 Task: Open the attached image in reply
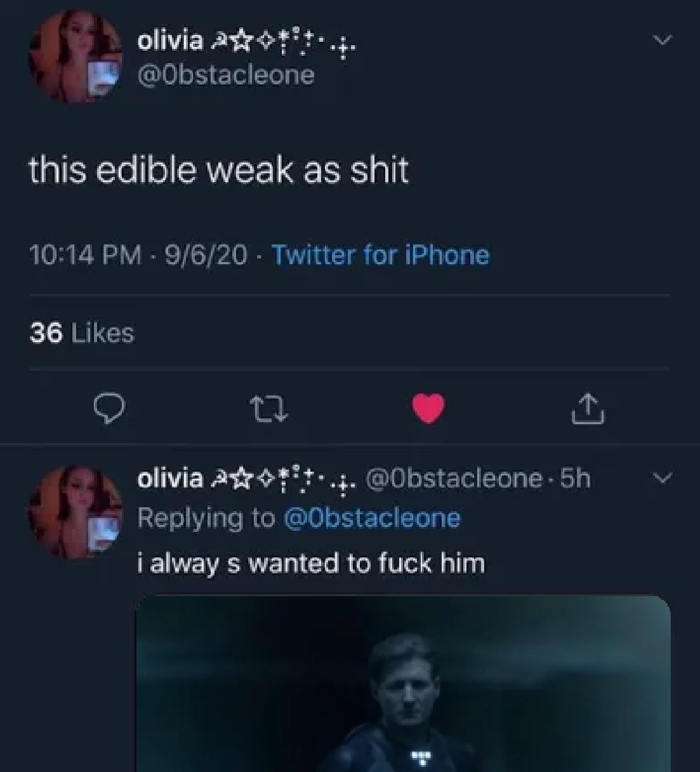(403, 684)
